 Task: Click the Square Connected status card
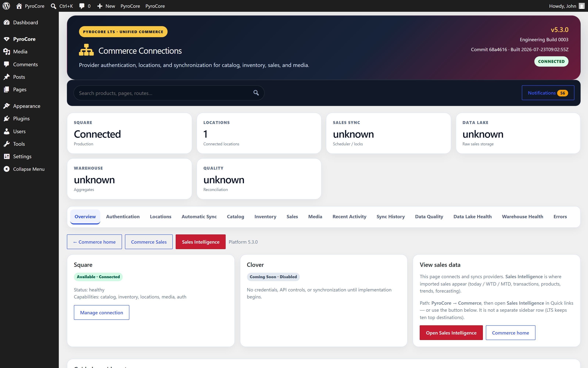(130, 133)
